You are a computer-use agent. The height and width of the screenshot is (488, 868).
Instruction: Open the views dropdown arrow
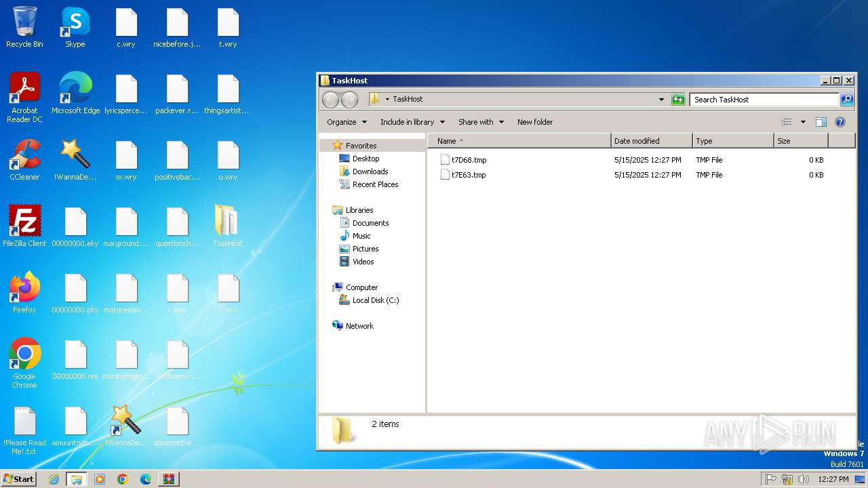click(803, 122)
